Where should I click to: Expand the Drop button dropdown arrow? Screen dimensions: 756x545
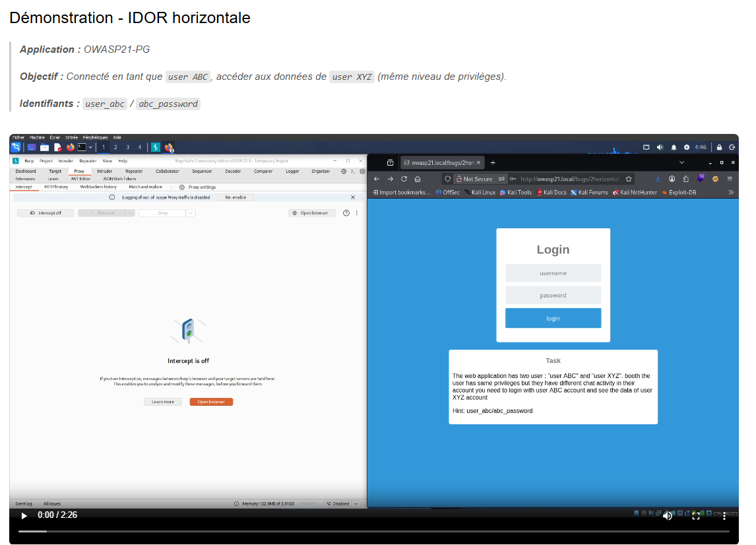pos(191,212)
